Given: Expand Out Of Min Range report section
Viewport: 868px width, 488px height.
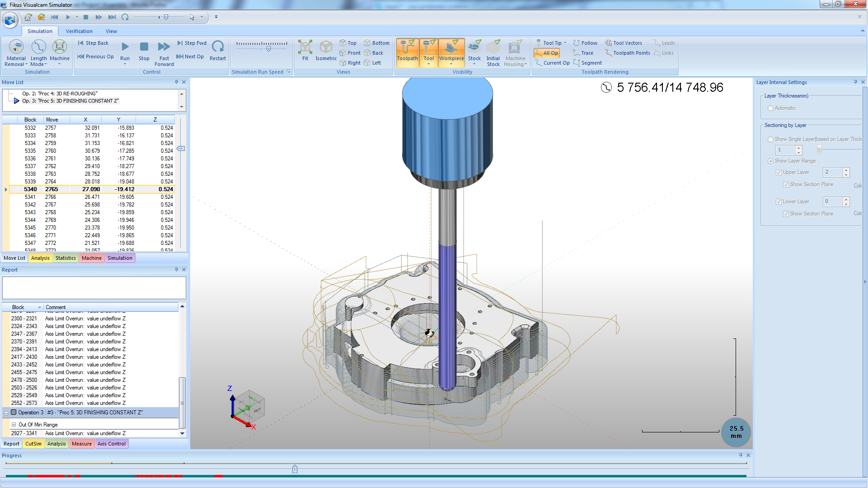Looking at the screenshot, I should pos(13,424).
